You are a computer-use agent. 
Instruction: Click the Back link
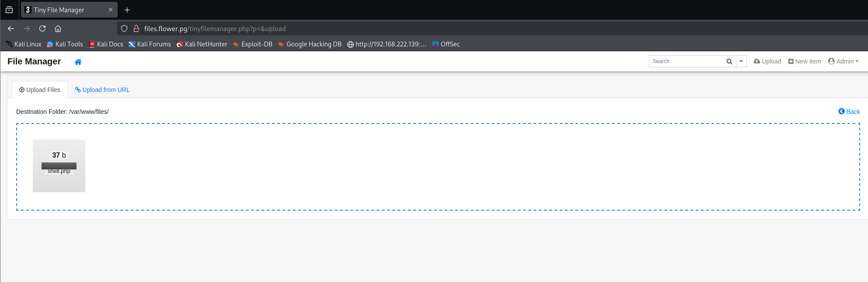point(849,112)
